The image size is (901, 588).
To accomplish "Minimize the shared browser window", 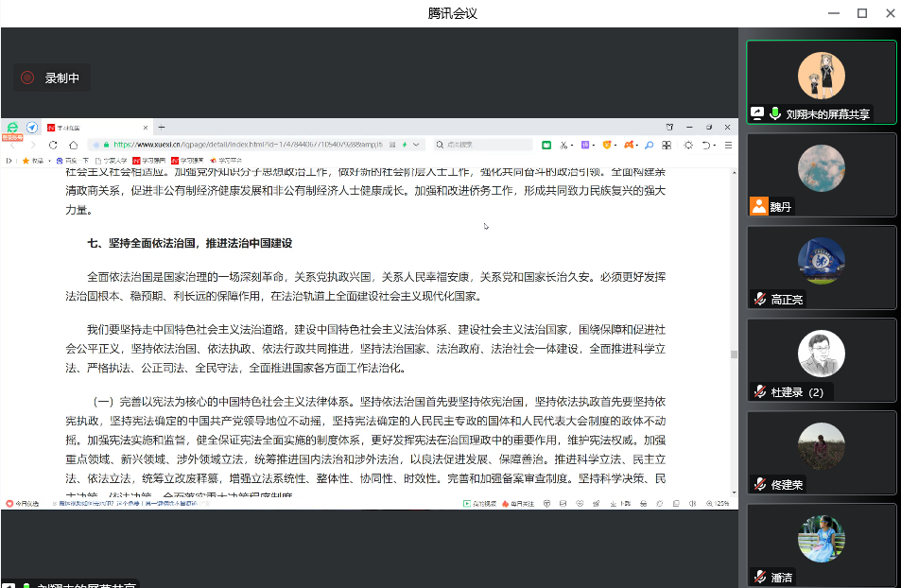I will [x=689, y=127].
